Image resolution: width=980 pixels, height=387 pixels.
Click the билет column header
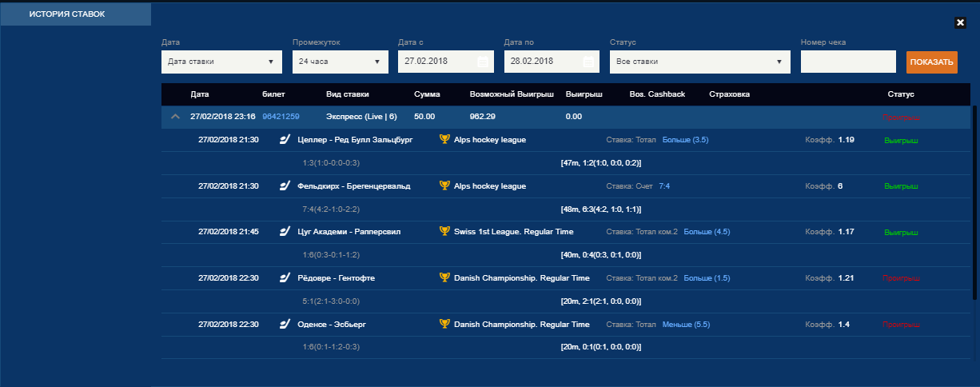coord(273,94)
